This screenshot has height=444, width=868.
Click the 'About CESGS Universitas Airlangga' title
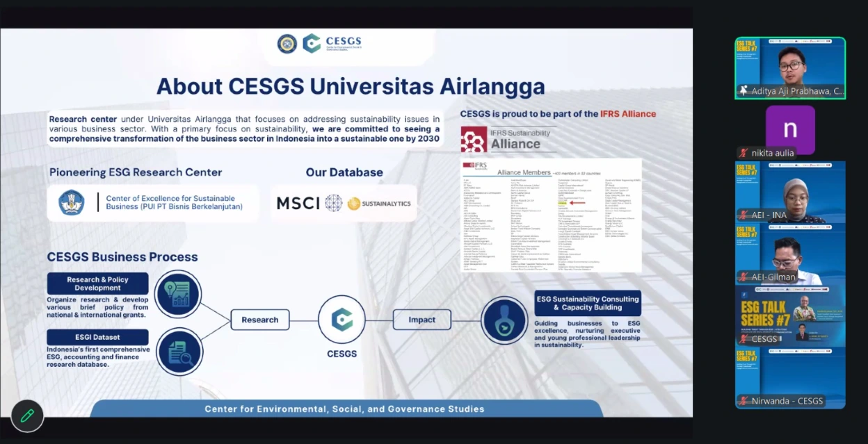tap(351, 86)
